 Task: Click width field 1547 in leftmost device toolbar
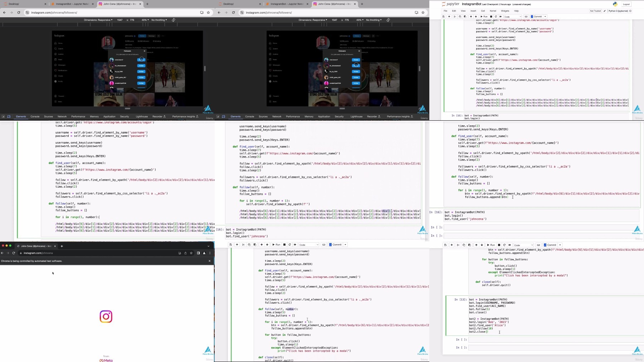click(120, 20)
